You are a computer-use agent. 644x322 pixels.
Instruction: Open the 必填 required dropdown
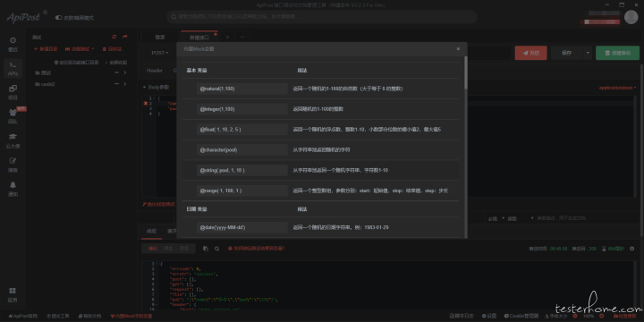point(496,218)
